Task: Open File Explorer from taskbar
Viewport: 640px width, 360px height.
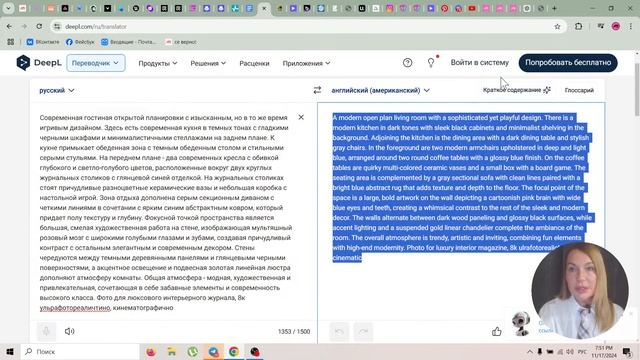Action: (171, 351)
